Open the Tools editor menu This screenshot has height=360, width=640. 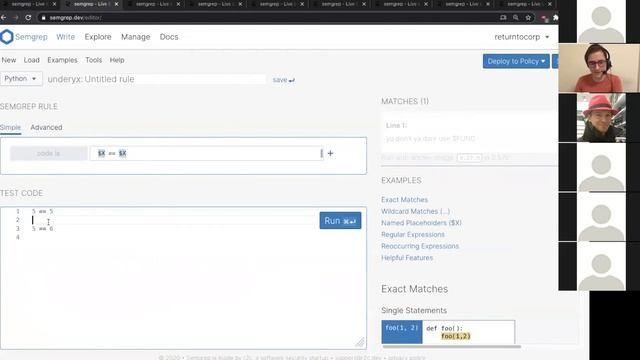click(x=93, y=60)
